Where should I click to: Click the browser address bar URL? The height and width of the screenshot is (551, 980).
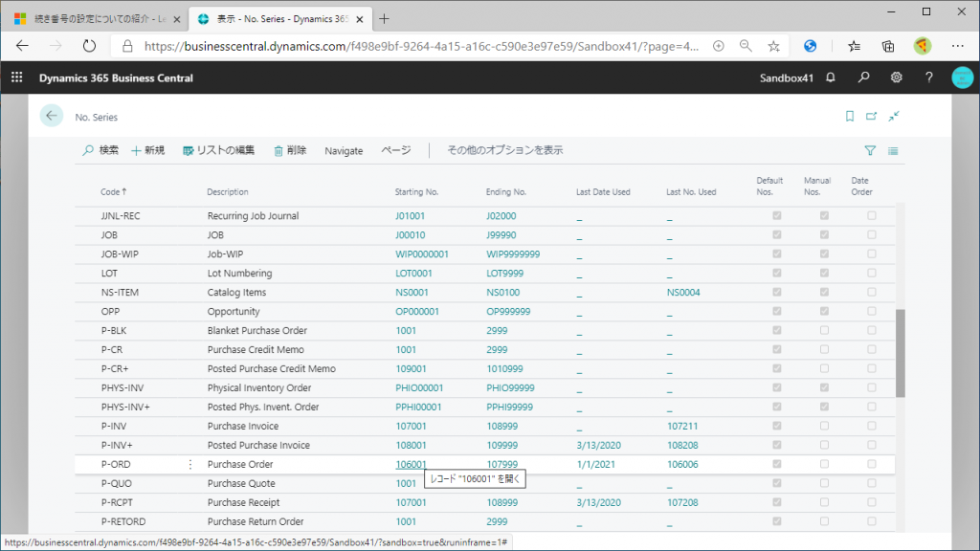click(x=421, y=46)
